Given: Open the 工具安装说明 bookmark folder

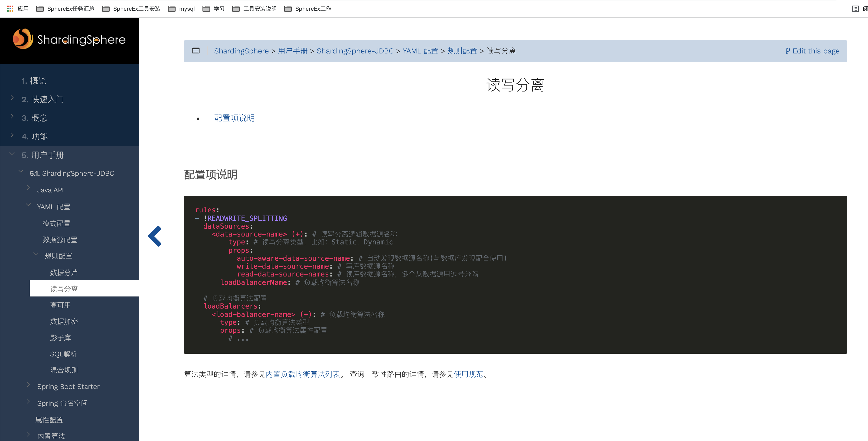Looking at the screenshot, I should click(255, 8).
